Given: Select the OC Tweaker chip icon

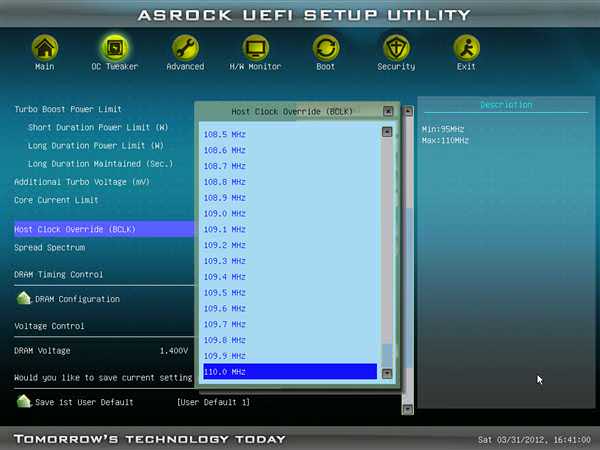Looking at the screenshot, I should click(x=115, y=48).
